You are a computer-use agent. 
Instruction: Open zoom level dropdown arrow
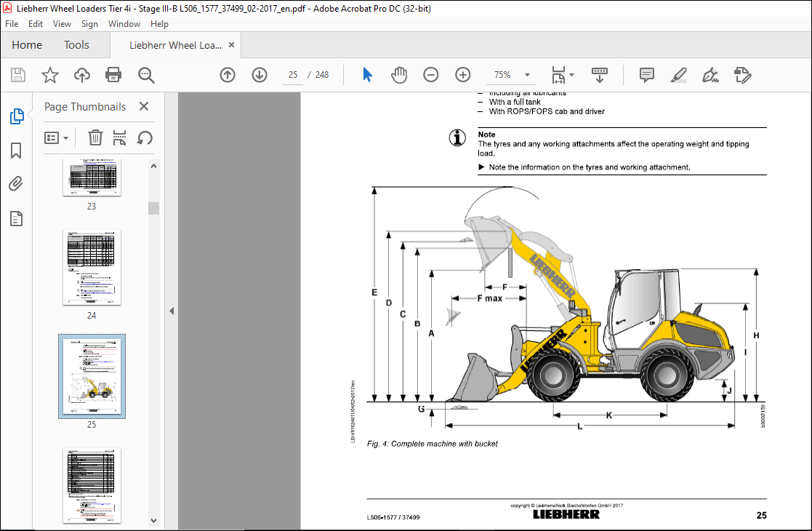[x=527, y=75]
